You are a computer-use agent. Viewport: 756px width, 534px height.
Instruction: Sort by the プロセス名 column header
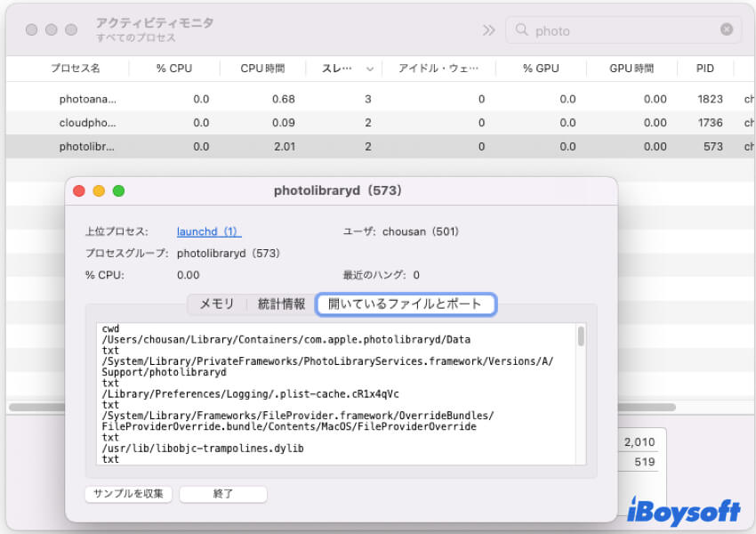coord(76,69)
